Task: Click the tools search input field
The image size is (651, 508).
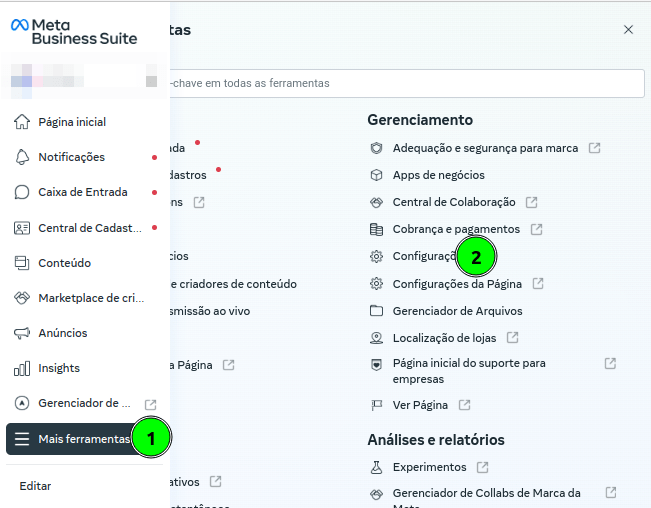Action: point(400,83)
